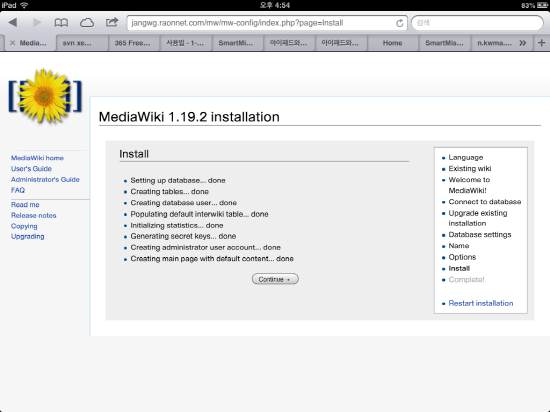Switch to the SmartMi... tab
Screen dimensions: 550x412
237,43
